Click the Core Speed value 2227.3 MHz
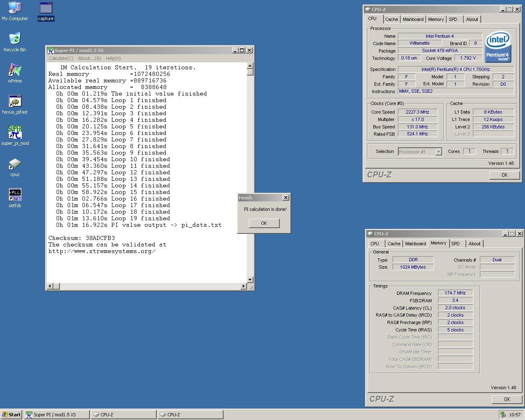525x420 pixels. [x=418, y=112]
